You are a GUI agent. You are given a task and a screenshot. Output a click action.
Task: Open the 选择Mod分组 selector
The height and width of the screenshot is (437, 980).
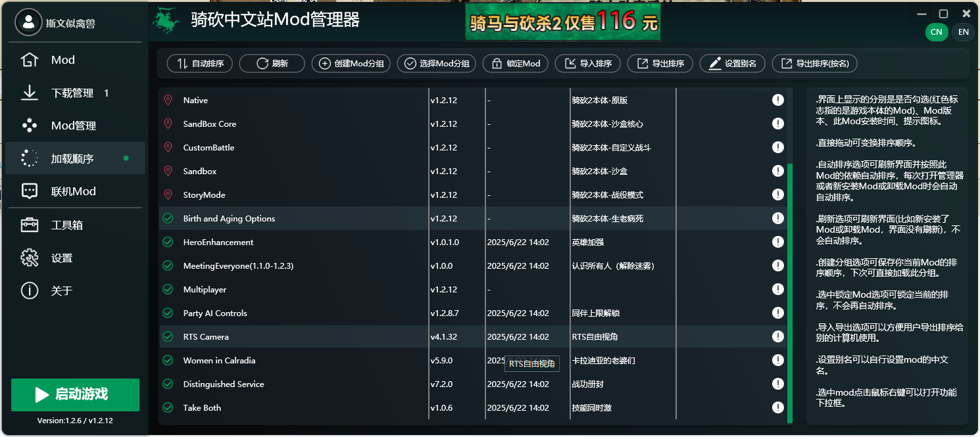tap(437, 64)
